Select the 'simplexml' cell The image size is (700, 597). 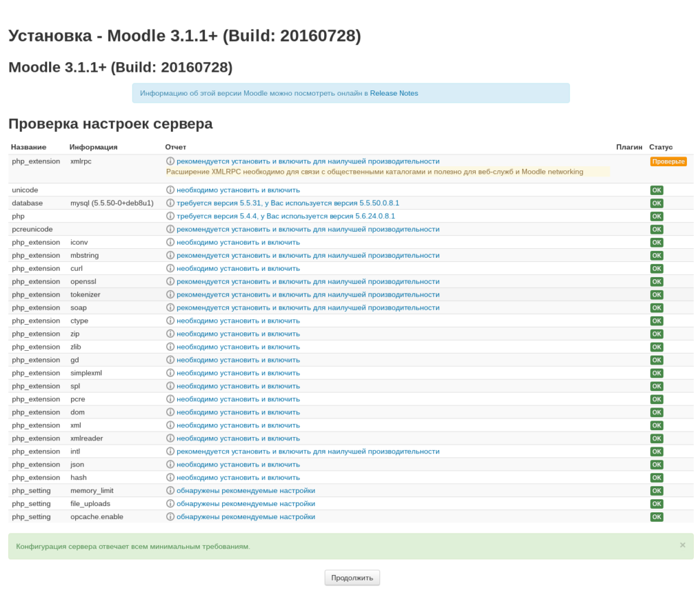point(86,373)
